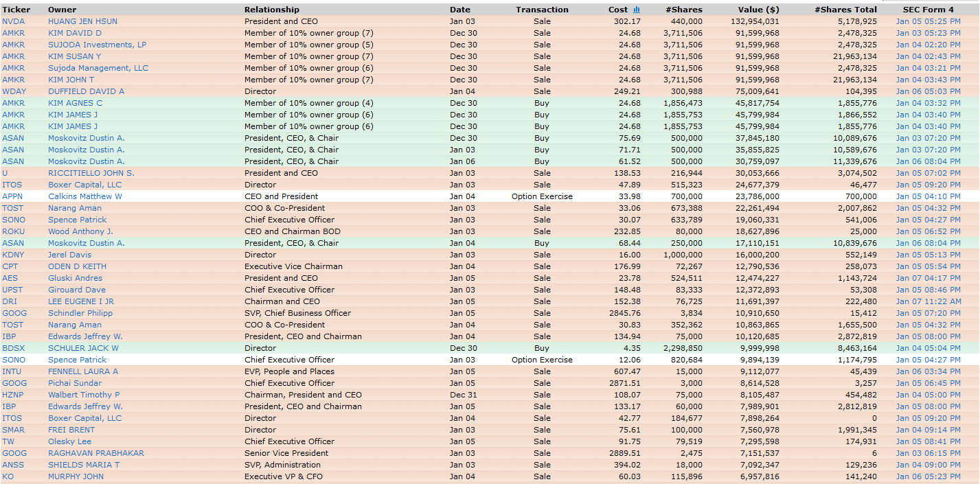Open SEC filing Jan 06 03:34 PM

pos(928,371)
